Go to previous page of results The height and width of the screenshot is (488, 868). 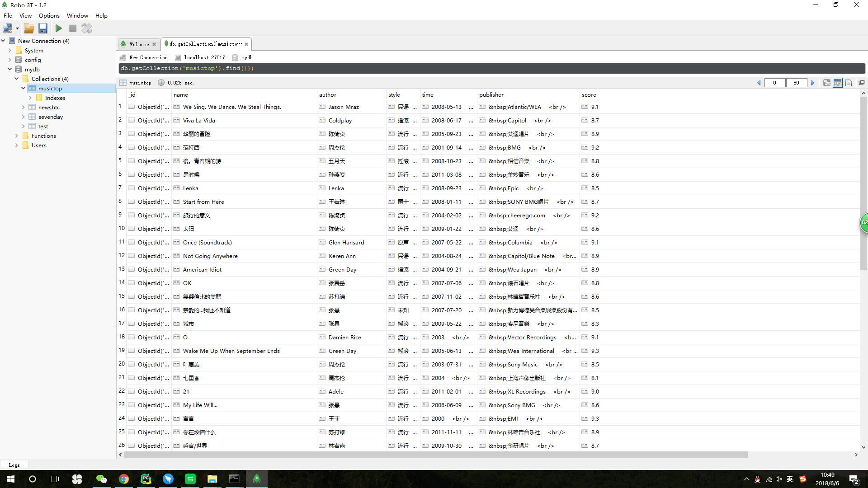click(759, 83)
